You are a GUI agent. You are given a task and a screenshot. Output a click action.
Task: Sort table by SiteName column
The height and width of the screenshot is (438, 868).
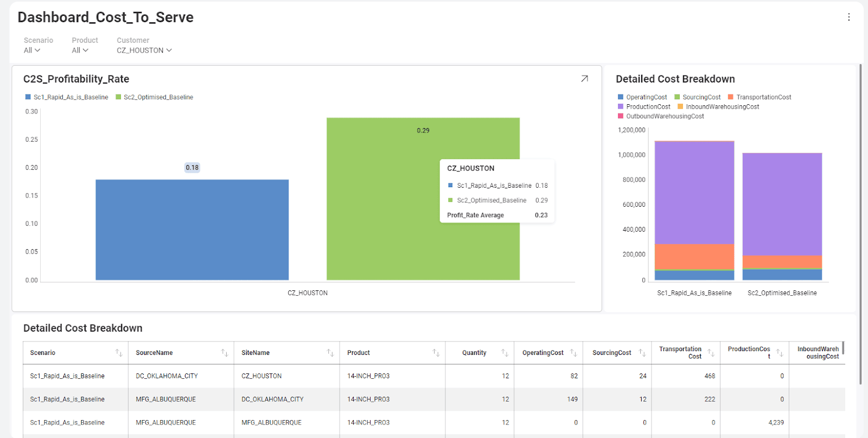(x=330, y=353)
